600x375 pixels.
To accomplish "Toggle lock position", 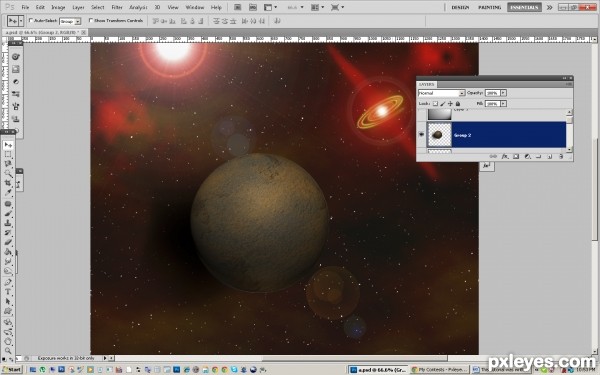I will 450,104.
